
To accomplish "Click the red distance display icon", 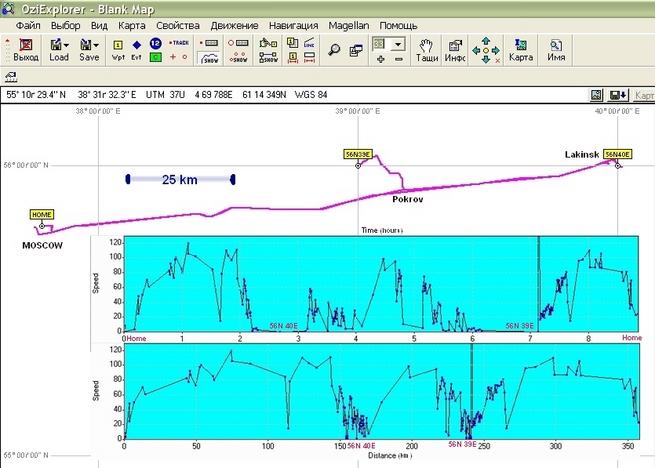I will point(310,57).
